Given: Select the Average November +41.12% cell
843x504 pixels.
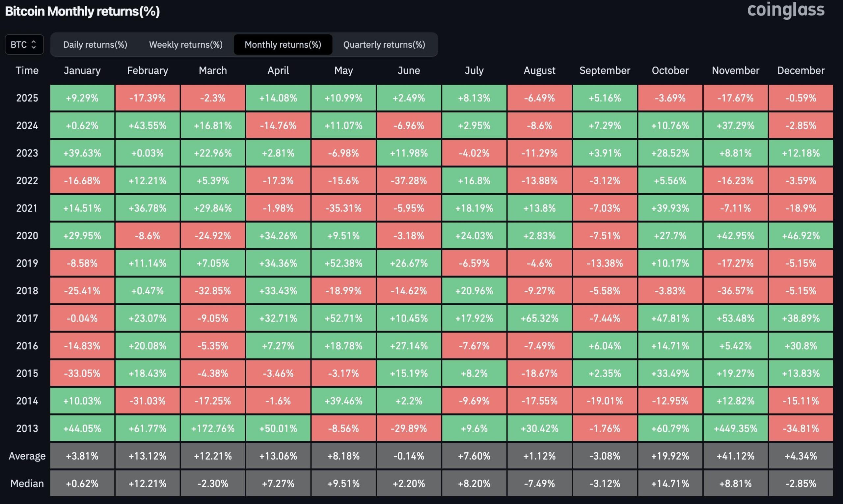Looking at the screenshot, I should point(735,456).
